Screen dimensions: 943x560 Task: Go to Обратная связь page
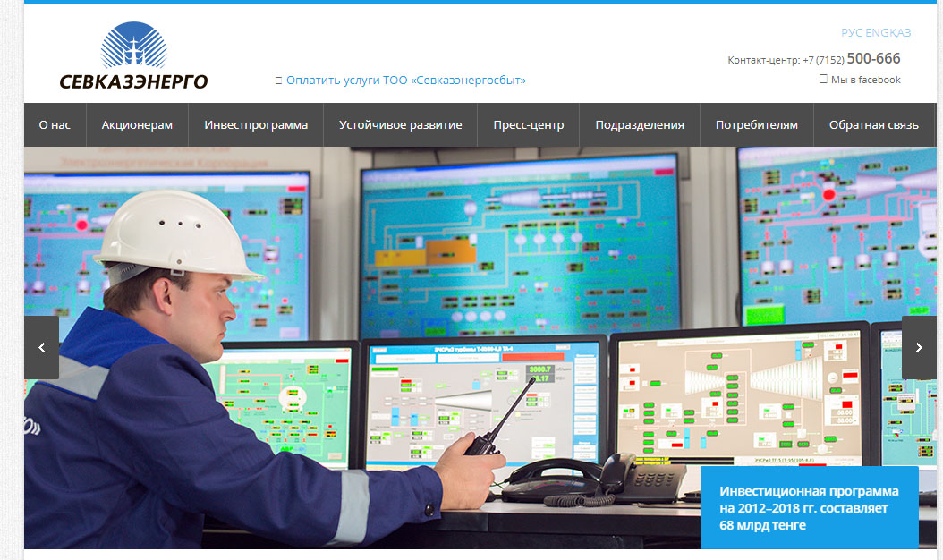873,125
